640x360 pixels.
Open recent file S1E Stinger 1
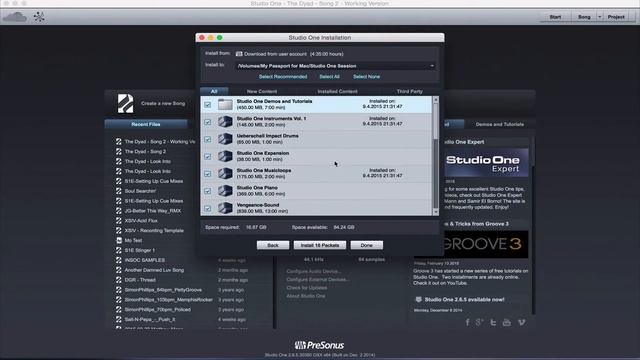(140, 250)
